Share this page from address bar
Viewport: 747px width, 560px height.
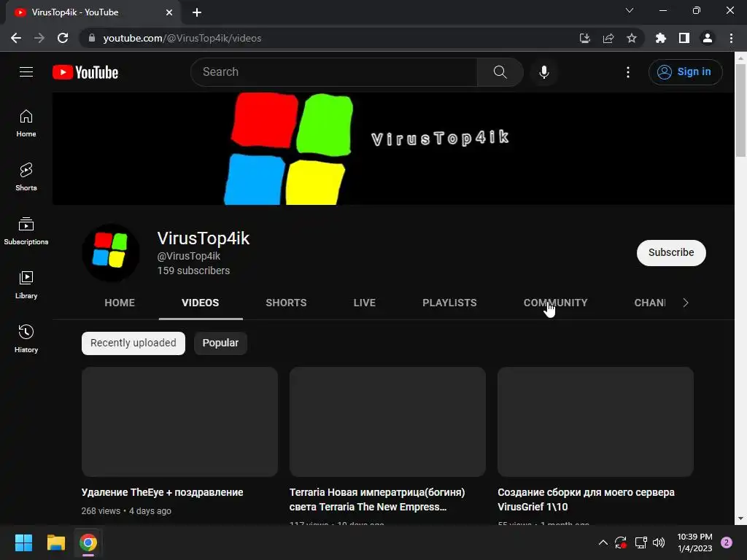pos(608,38)
